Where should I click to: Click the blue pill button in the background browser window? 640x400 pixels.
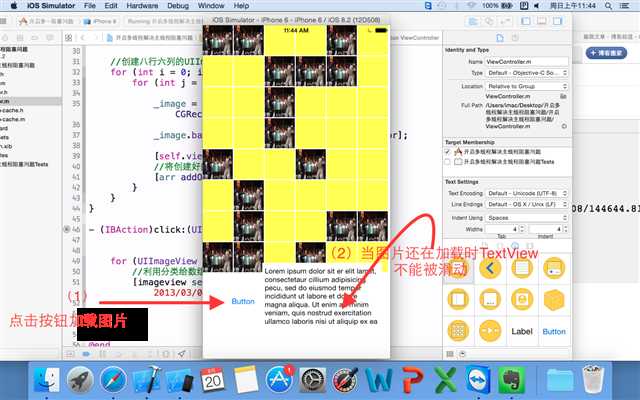click(606, 53)
